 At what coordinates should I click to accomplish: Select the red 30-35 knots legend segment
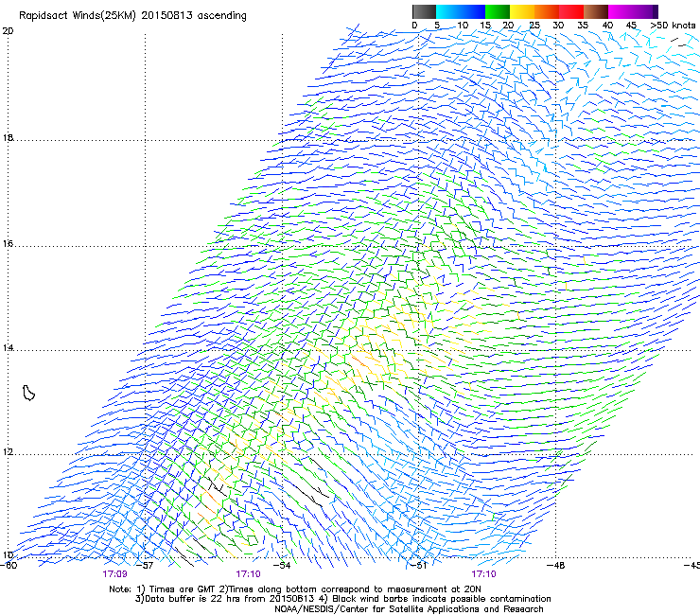tap(571, 11)
